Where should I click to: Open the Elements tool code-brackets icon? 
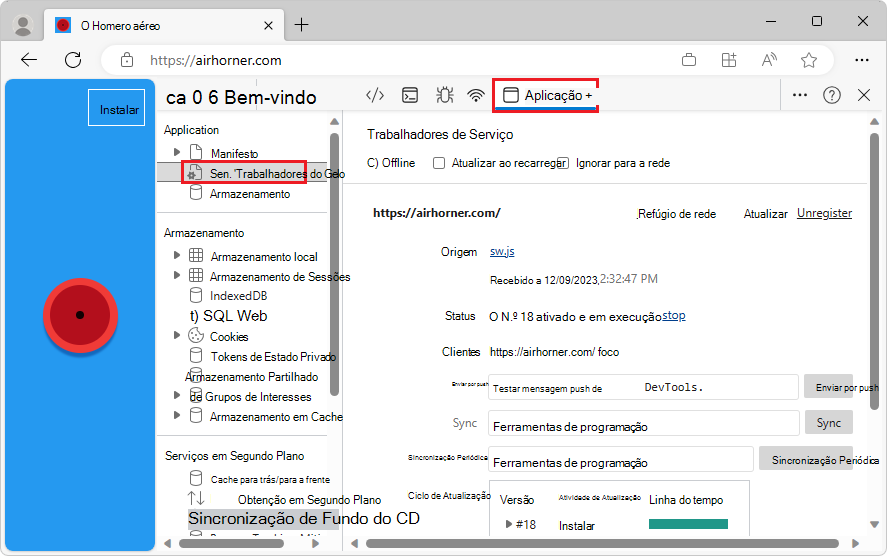click(x=375, y=95)
